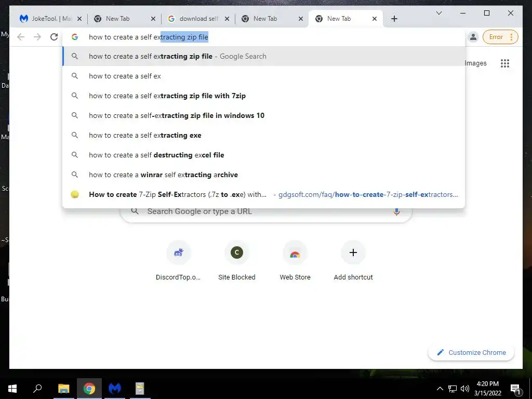Click the address bar text field
The width and height of the screenshot is (532, 399).
tap(264, 37)
